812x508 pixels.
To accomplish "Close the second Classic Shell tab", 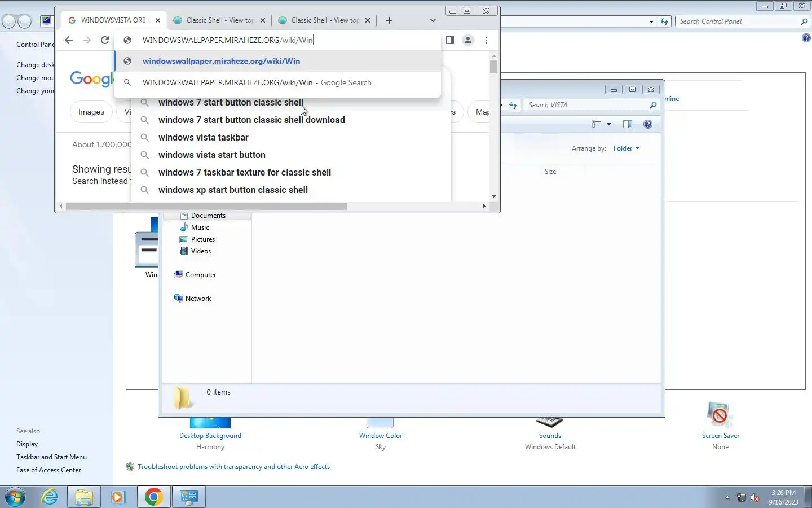I will pyautogui.click(x=263, y=20).
